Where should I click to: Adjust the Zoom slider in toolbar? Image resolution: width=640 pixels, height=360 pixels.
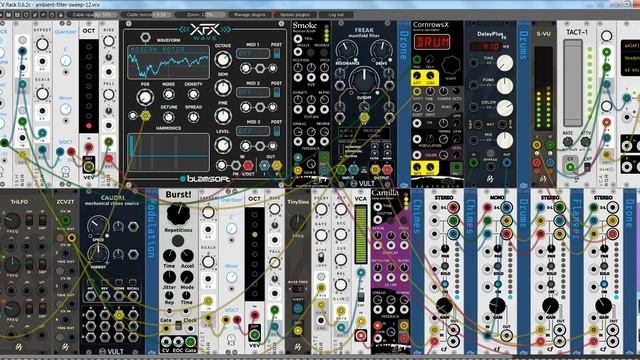(200, 14)
